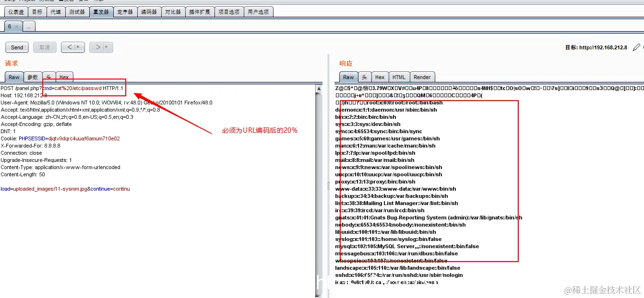Viewport: 644px width, 298px height.
Task: Open the request 参数 params tab
Action: [x=33, y=77]
